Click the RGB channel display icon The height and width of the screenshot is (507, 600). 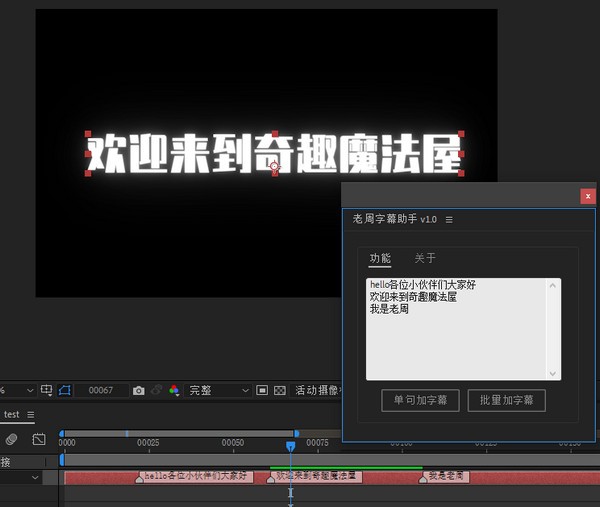click(173, 390)
